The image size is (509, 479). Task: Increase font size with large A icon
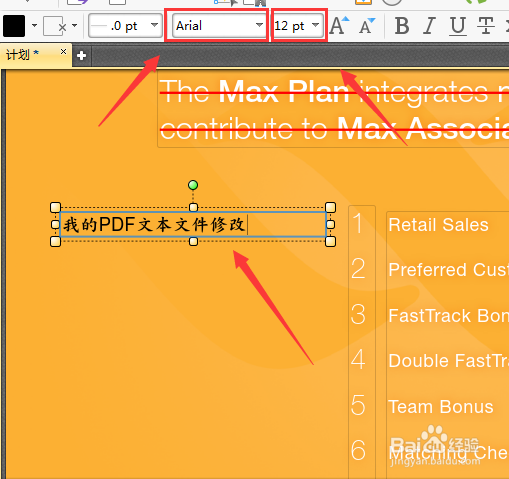(339, 26)
